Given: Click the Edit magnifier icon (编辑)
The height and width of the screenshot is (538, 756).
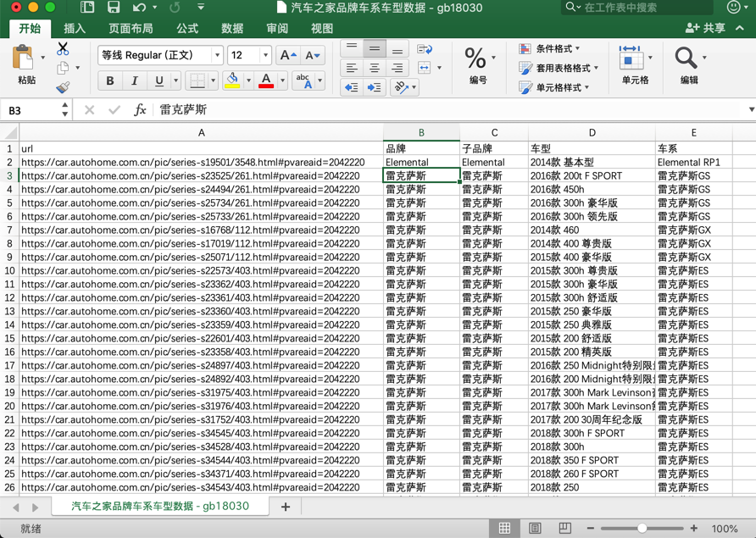Looking at the screenshot, I should click(686, 58).
